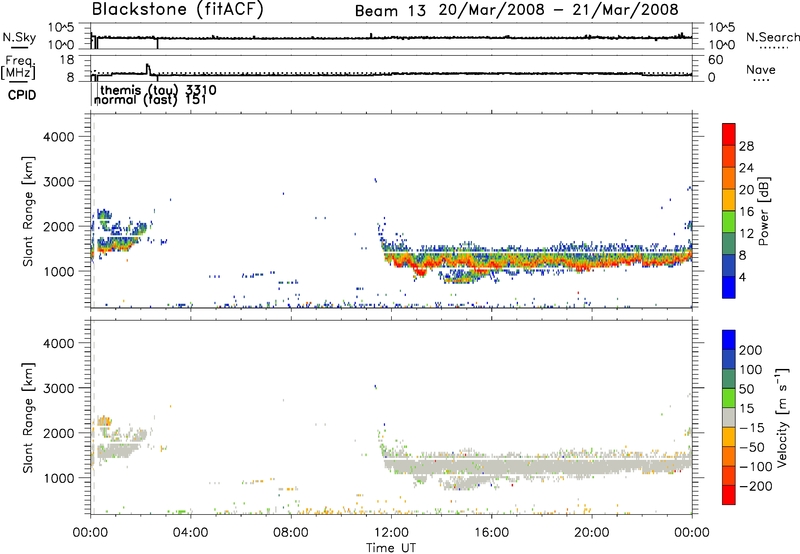This screenshot has width=800, height=554.
Task: Click the '04:00' time axis tick label
Action: point(190,533)
